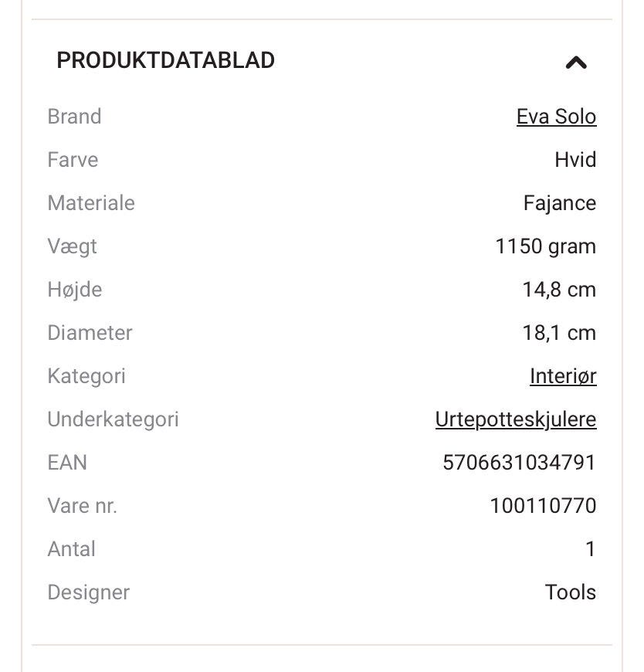Screen dimensions: 644x672
Task: Click the 18,1 cm diameter value
Action: click(x=559, y=333)
